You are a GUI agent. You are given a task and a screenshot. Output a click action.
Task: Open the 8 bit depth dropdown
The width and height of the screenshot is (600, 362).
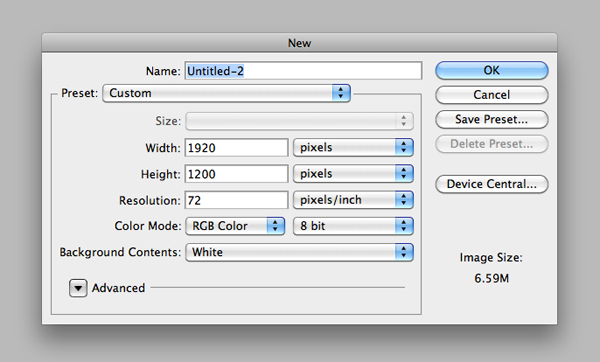point(353,226)
